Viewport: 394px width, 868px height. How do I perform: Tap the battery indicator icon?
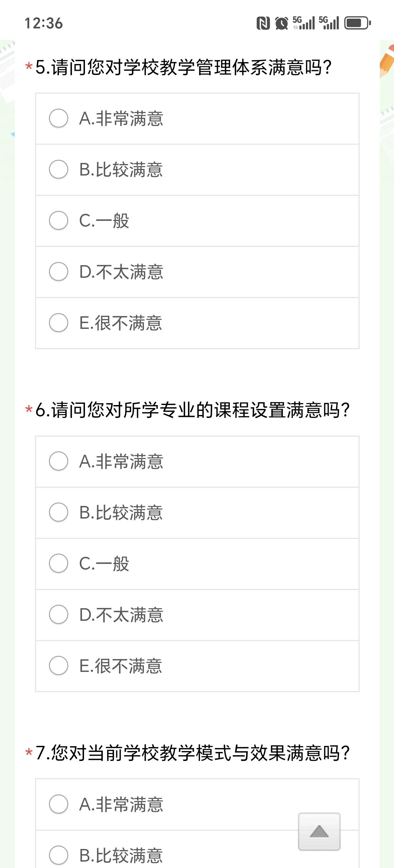(x=358, y=23)
